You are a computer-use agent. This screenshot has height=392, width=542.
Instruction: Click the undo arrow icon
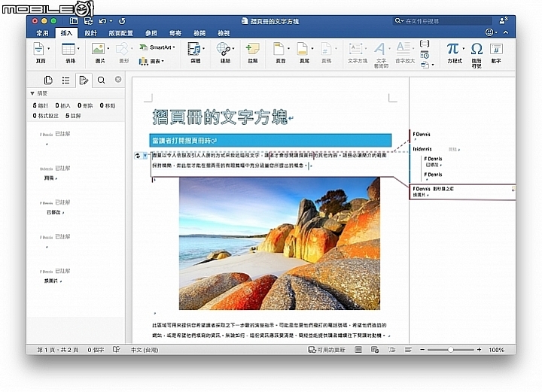[x=102, y=21]
